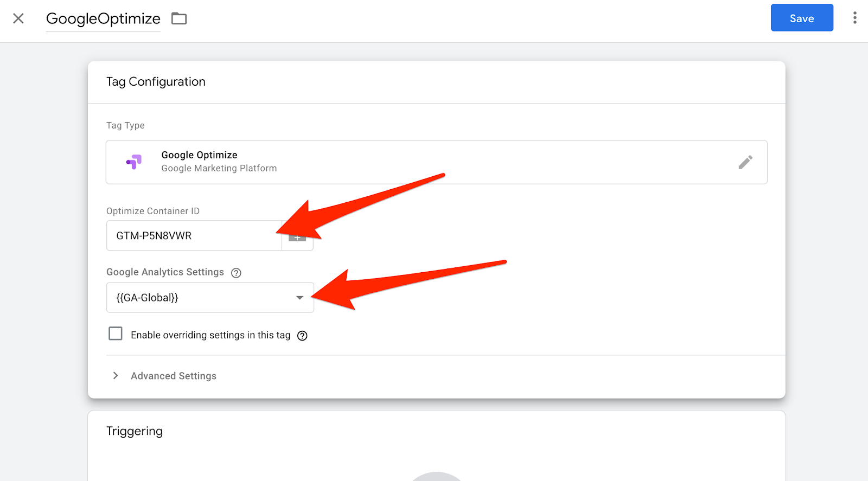Click the pencil icon to edit tag type
Screen dimensions: 868x481
745,162
